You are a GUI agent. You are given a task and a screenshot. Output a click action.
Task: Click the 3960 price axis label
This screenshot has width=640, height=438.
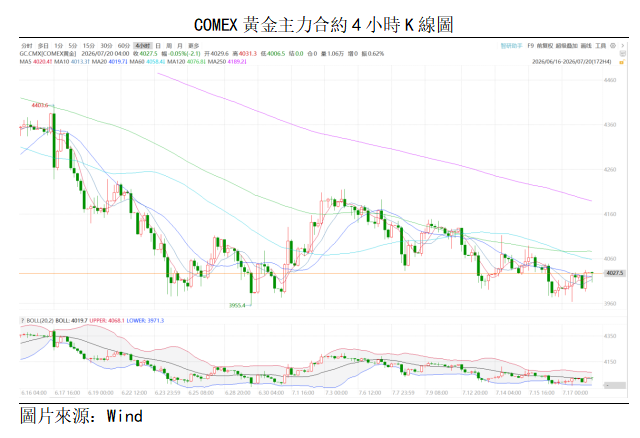[x=610, y=303]
